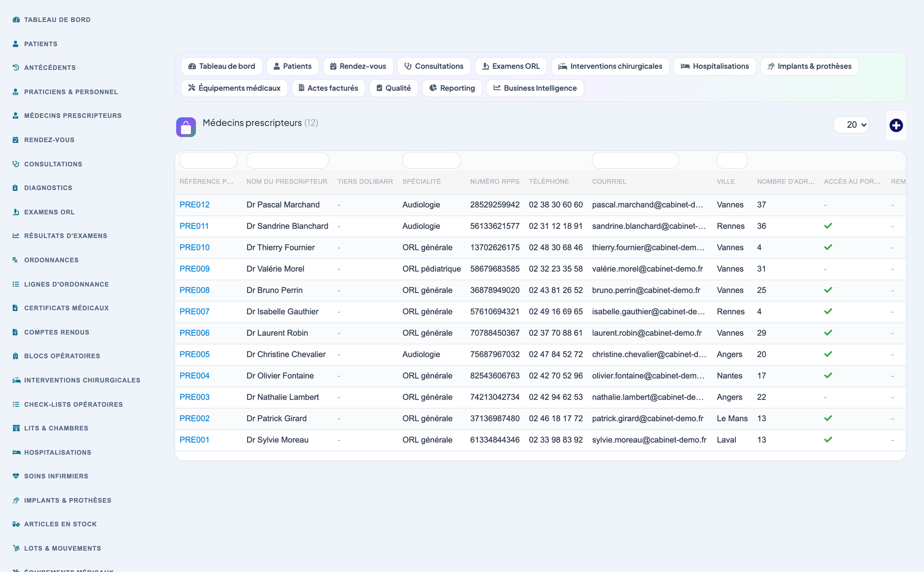Click the blue plus add-record icon
This screenshot has height=572, width=924.
896,125
